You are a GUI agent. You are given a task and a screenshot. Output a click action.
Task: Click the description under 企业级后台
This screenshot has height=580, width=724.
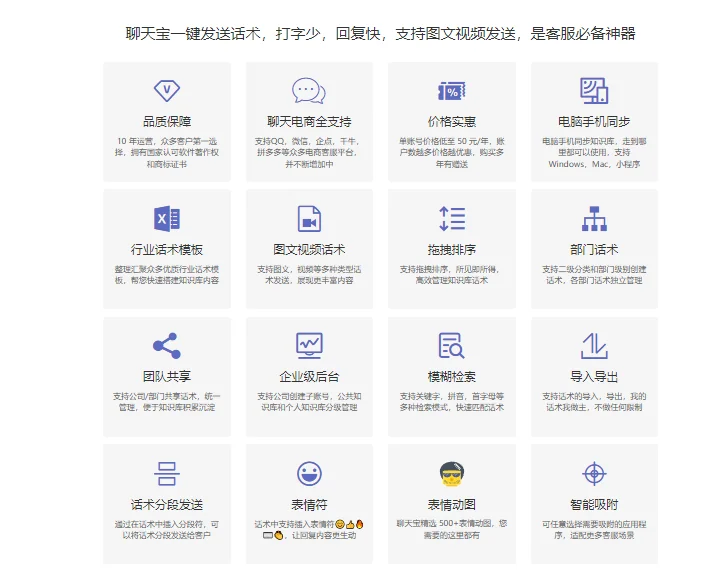[x=309, y=402]
